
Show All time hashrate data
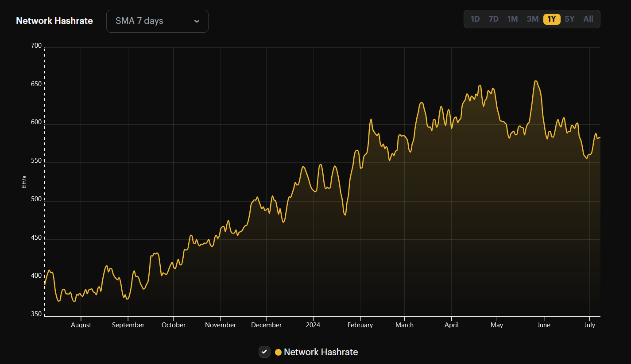(x=588, y=19)
